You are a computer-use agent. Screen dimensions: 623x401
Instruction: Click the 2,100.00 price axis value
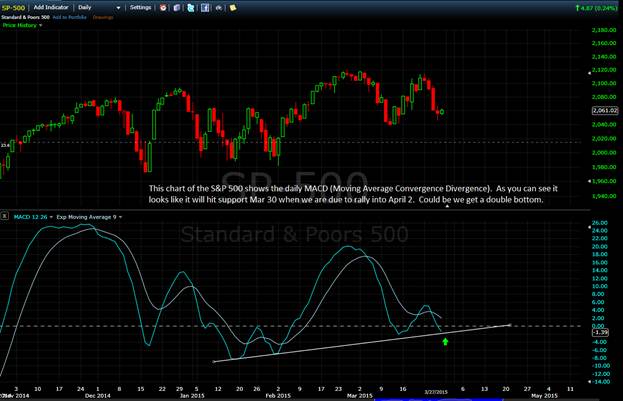[605, 83]
